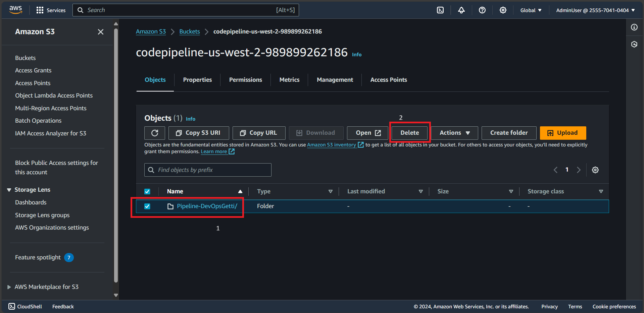The image size is (644, 313).
Task: Open CloudShell from top bar icon
Action: click(x=440, y=10)
